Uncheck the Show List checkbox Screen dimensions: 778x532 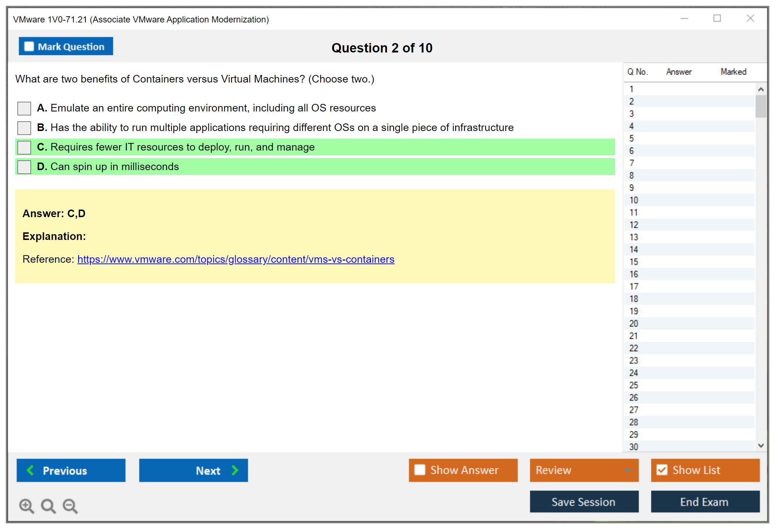tap(662, 470)
